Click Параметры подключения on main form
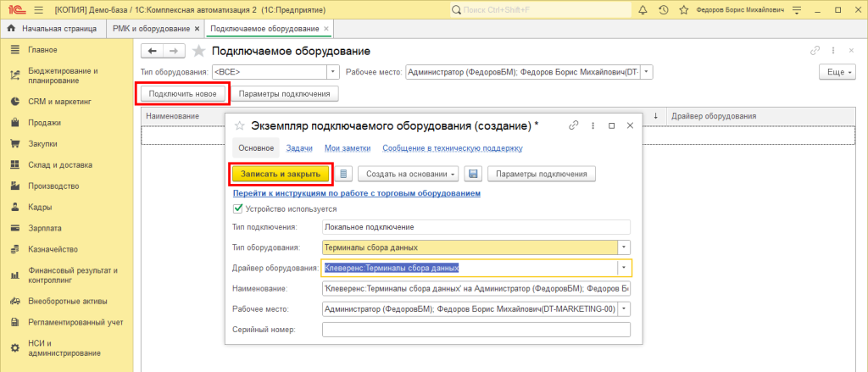Image resolution: width=868 pixels, height=372 pixels. [x=285, y=93]
